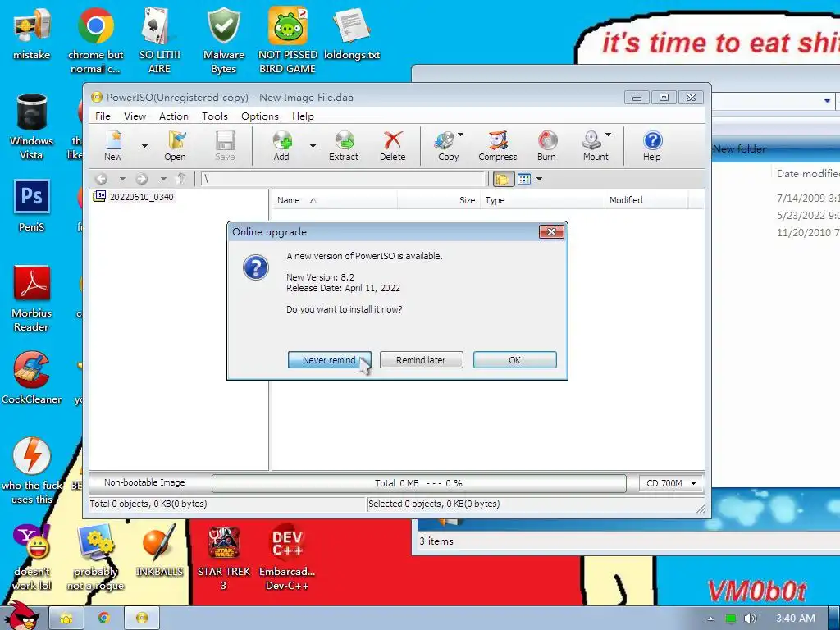
Task: Open the Action menu
Action: click(174, 116)
